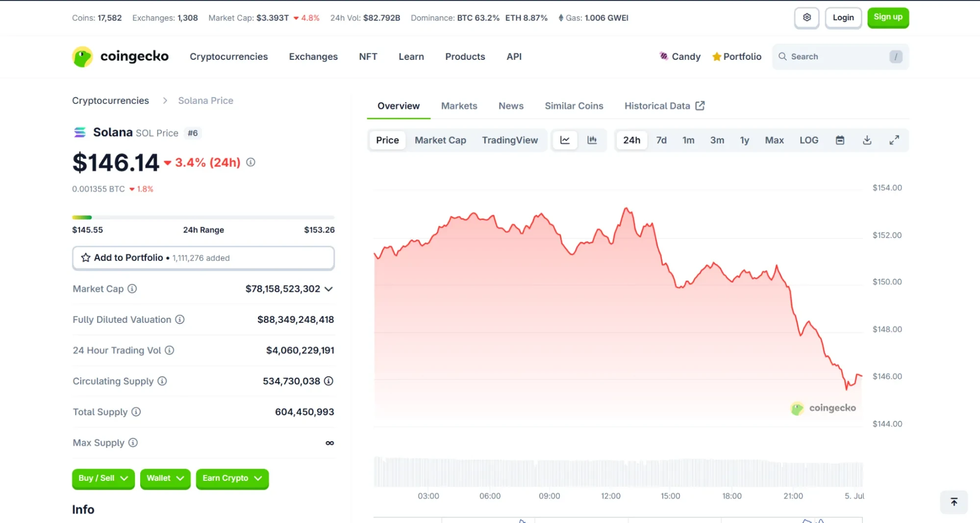Open the Wallet dropdown

165,478
